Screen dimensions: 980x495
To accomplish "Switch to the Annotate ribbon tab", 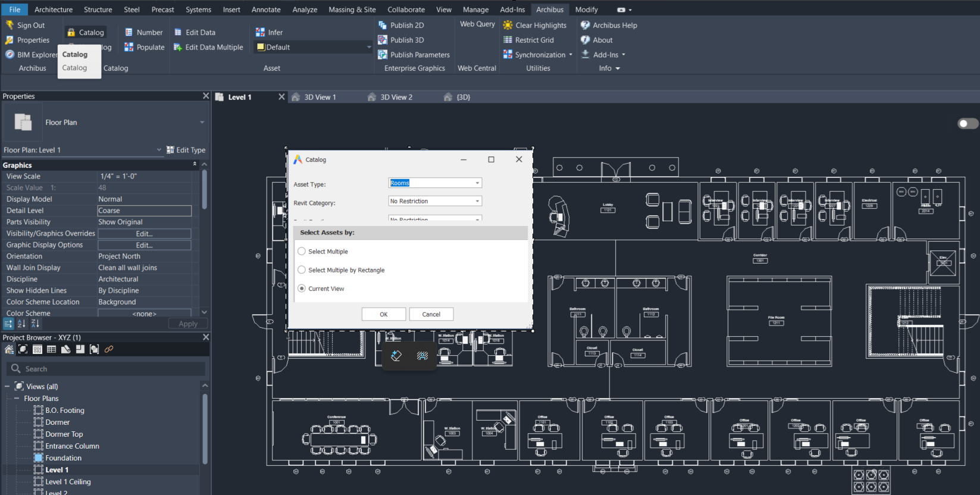I will [266, 10].
